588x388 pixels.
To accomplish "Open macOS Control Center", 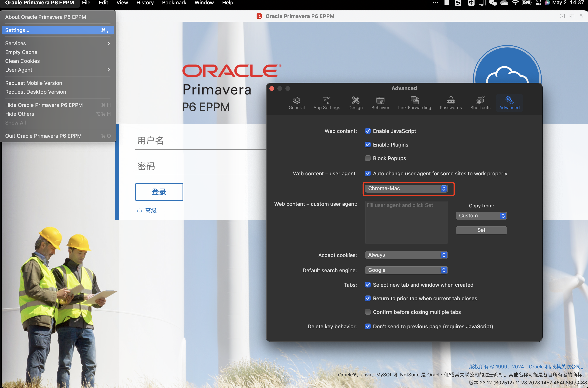I will tap(538, 3).
